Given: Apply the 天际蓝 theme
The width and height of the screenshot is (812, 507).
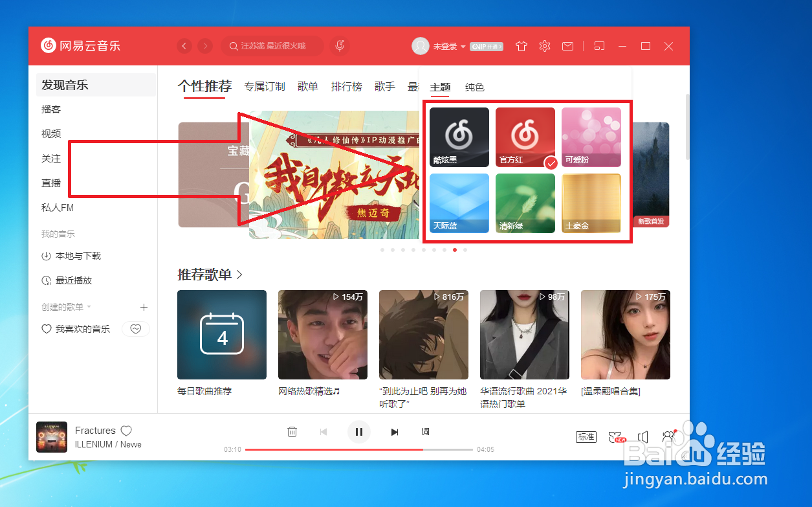Looking at the screenshot, I should pyautogui.click(x=459, y=203).
